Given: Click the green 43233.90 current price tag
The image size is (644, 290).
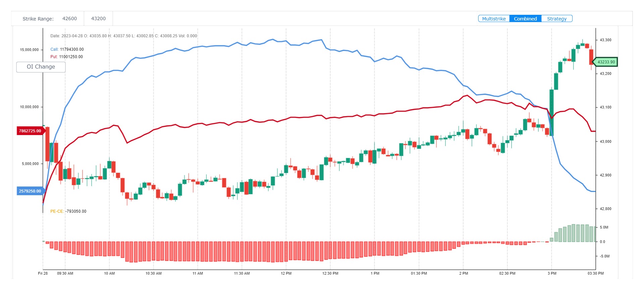Looking at the screenshot, I should pos(606,62).
